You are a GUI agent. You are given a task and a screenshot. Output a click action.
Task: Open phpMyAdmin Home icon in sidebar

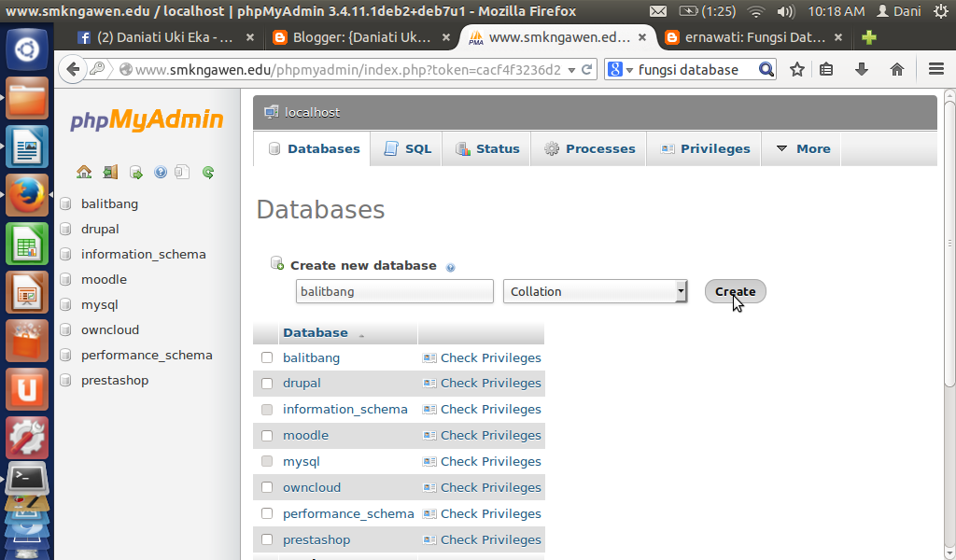pyautogui.click(x=84, y=173)
